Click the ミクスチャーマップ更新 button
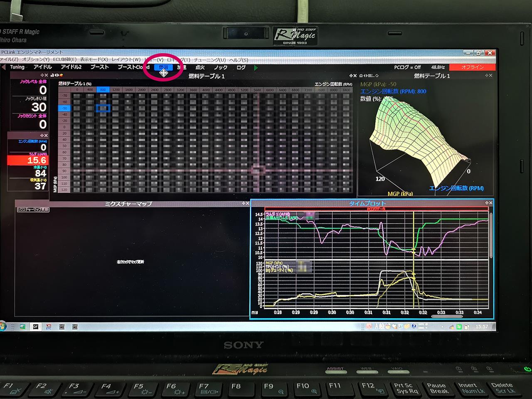The image size is (532, 399). (x=33, y=209)
